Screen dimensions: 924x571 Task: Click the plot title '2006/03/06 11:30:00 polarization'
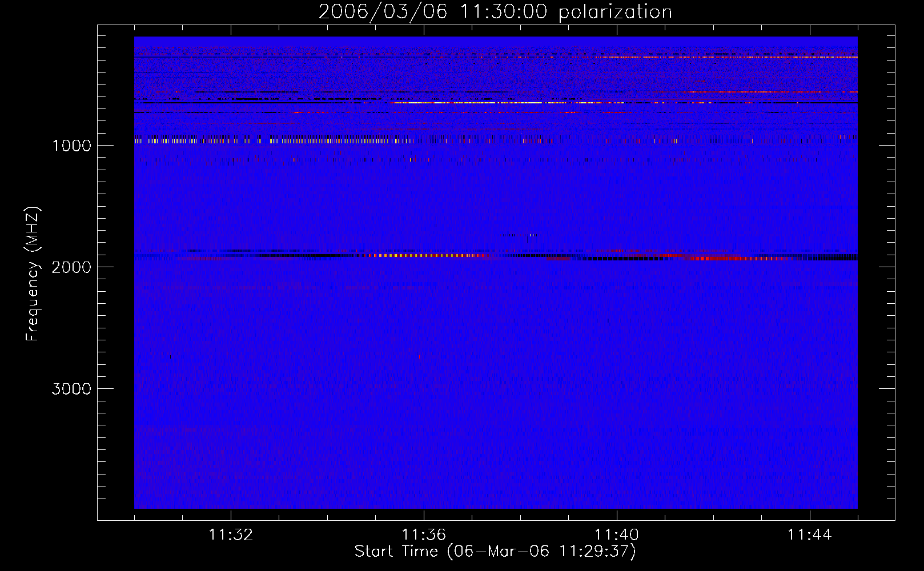[495, 12]
